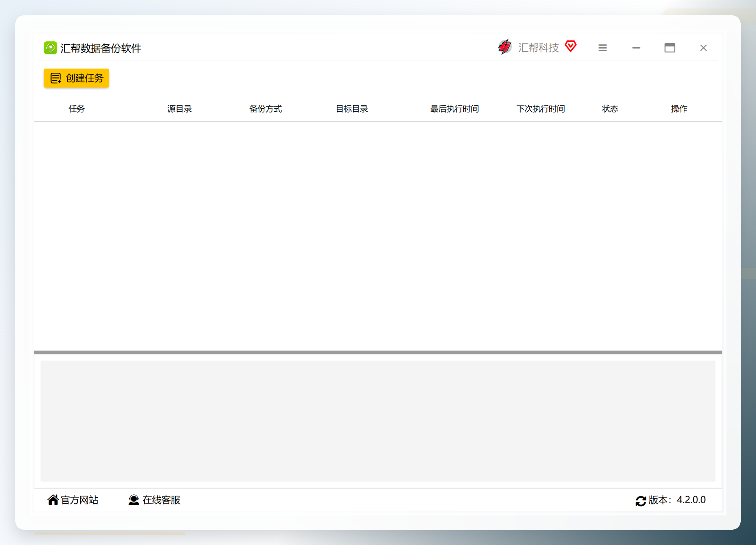Click the refresh update icon near version
The height and width of the screenshot is (545, 756).
(x=640, y=501)
